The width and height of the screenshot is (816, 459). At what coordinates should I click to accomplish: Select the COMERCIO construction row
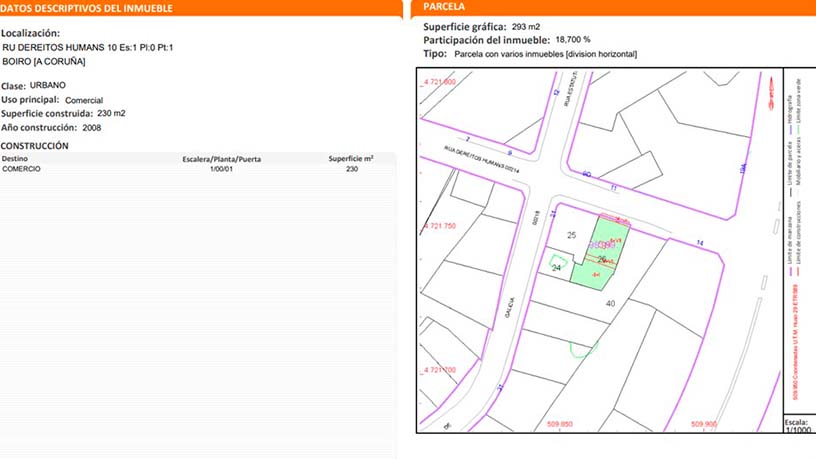point(200,169)
